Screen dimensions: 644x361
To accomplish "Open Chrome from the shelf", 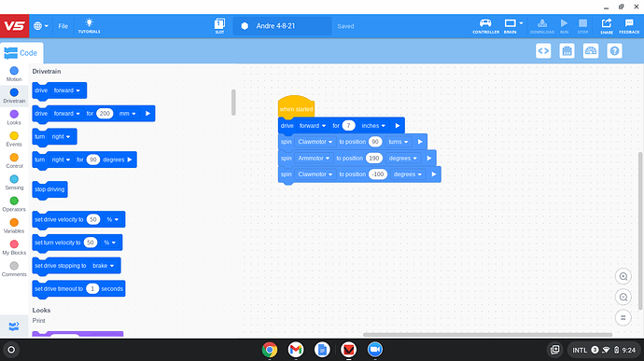I will [270, 350].
